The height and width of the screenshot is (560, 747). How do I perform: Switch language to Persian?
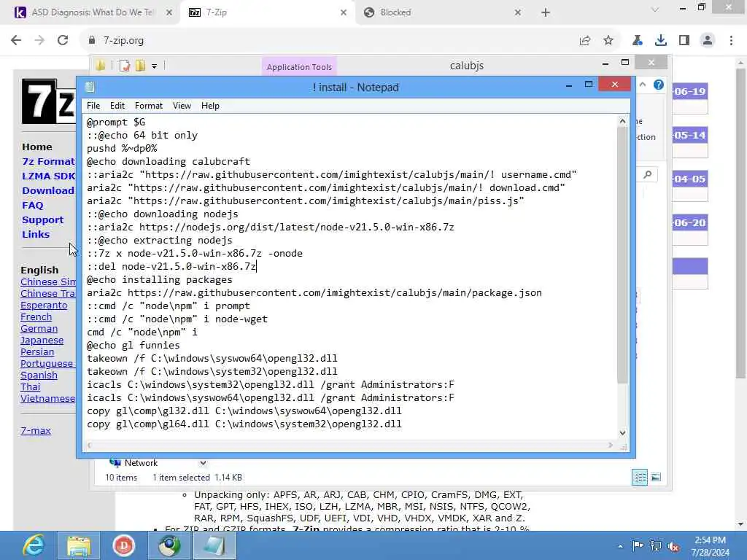tap(37, 352)
